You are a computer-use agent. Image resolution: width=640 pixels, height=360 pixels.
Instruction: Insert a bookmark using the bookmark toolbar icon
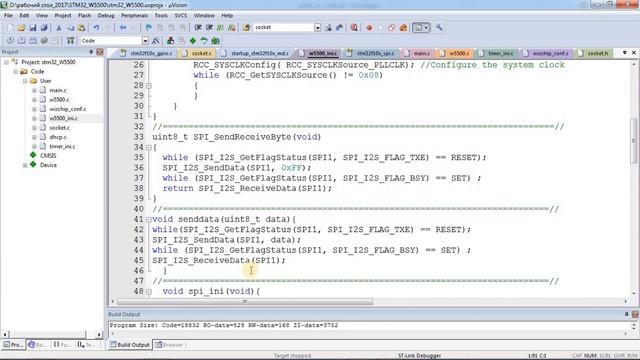pos(149,28)
